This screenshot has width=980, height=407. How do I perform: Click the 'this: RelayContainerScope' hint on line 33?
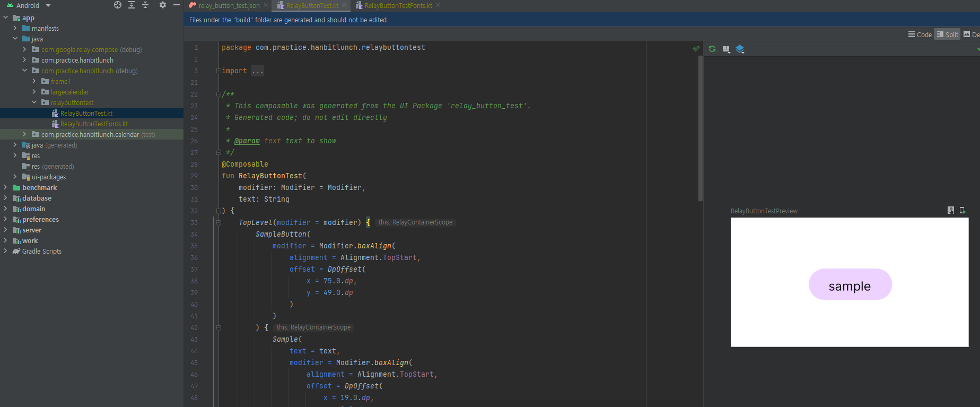click(x=415, y=222)
